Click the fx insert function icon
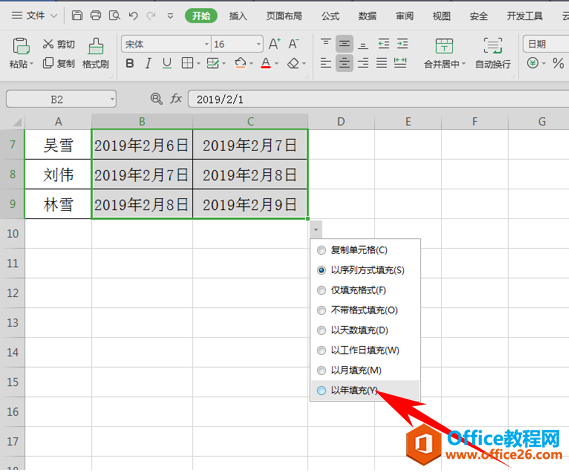The height and width of the screenshot is (472, 569). coord(176,99)
